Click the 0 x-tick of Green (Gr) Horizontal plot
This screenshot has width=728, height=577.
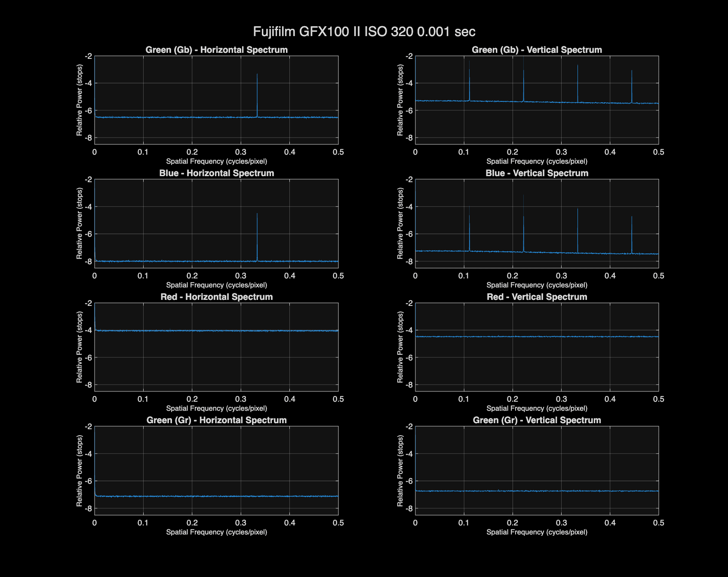(95, 523)
